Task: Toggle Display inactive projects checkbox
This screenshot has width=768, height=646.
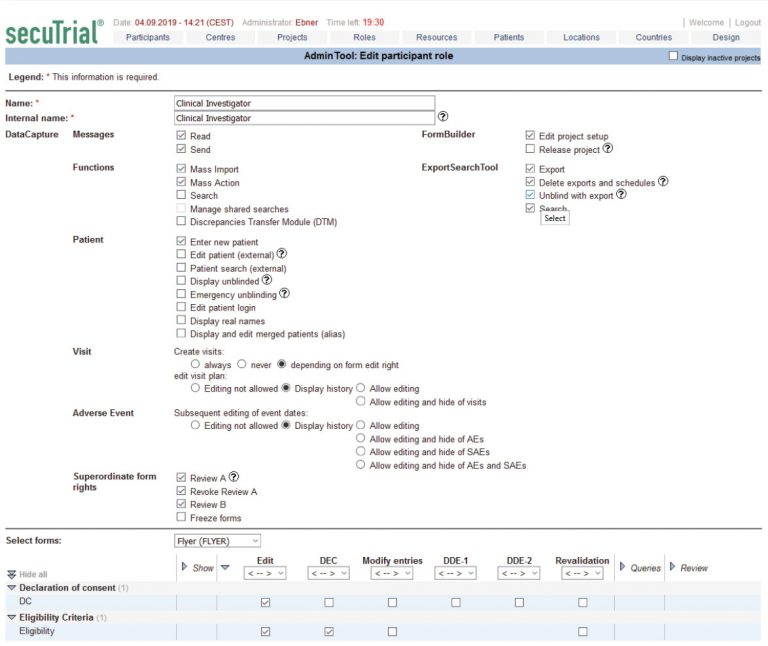Action: (673, 57)
